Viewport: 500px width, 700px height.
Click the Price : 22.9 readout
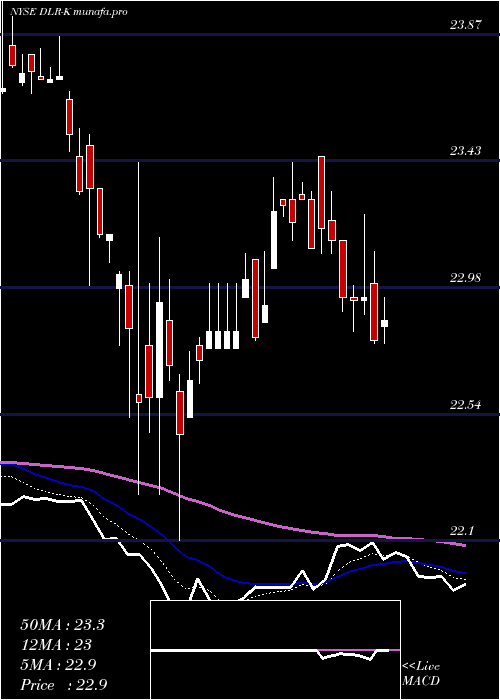coord(64,684)
